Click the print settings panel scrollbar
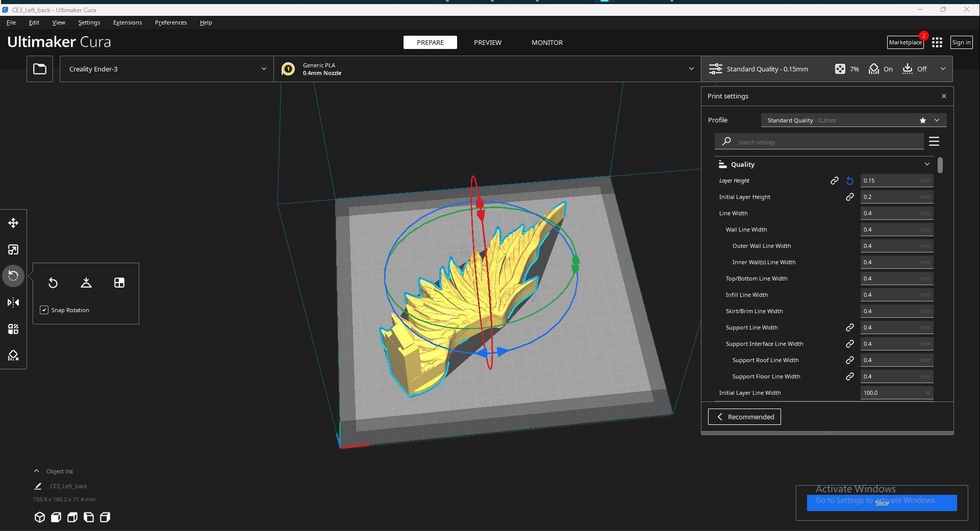This screenshot has width=980, height=531. pos(940,165)
